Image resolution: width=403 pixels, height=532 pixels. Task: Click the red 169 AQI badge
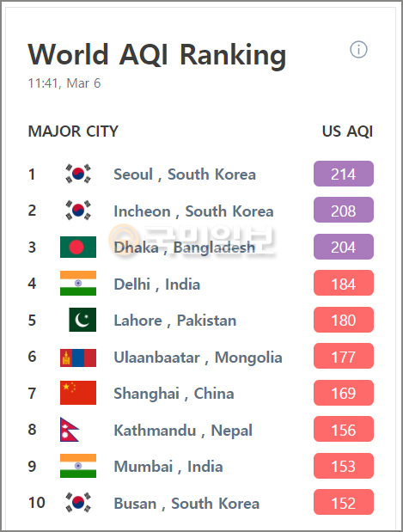(344, 393)
